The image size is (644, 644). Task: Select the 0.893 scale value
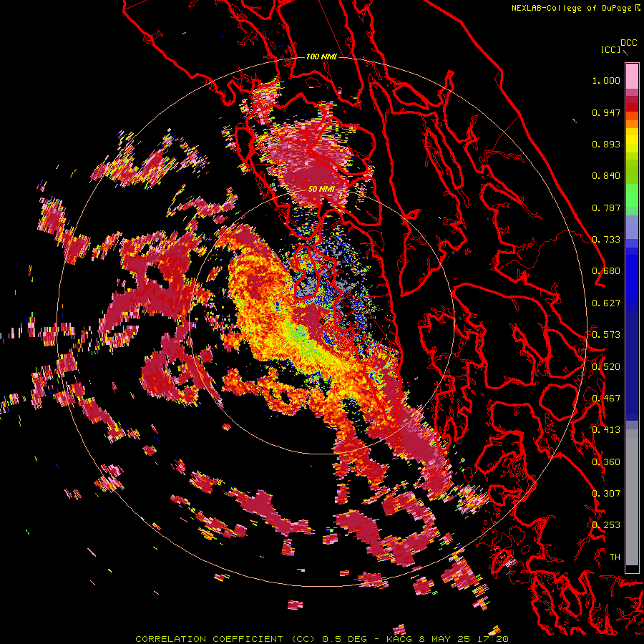(606, 144)
